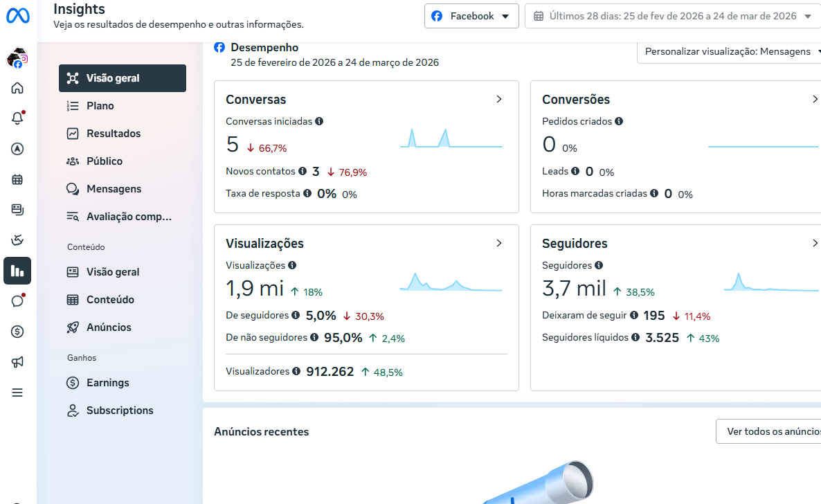
Task: Go to Home icon in left rail
Action: [17, 87]
